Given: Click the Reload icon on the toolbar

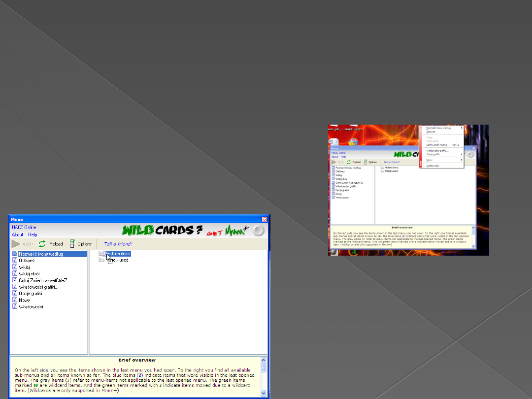Looking at the screenshot, I should coord(42,243).
